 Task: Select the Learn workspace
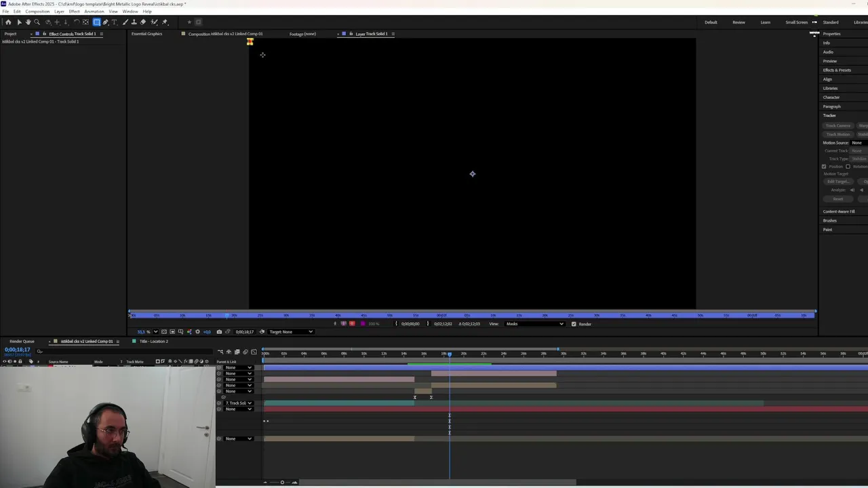coord(765,22)
